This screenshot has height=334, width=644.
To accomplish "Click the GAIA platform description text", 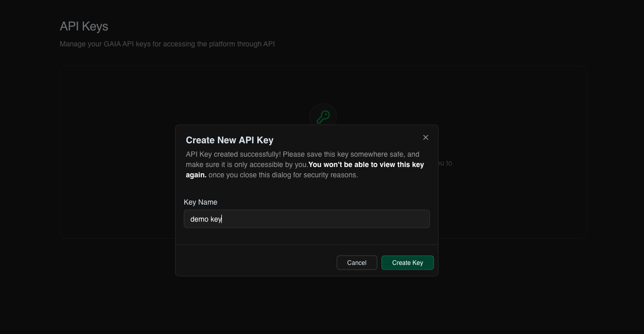I will (x=167, y=44).
